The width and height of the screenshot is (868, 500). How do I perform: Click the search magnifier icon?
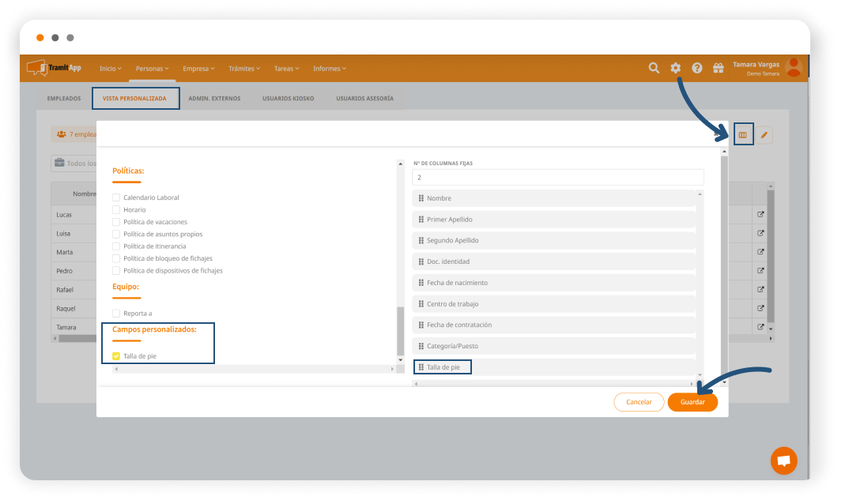click(x=654, y=68)
